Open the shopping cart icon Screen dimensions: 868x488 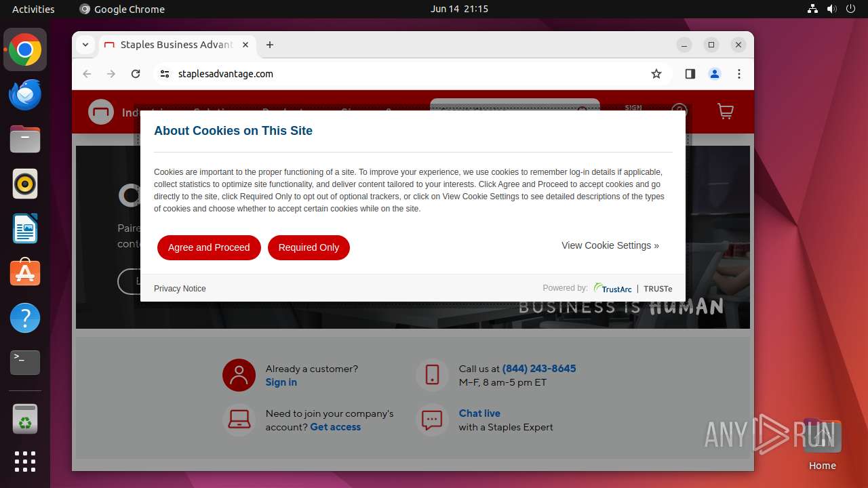click(726, 112)
